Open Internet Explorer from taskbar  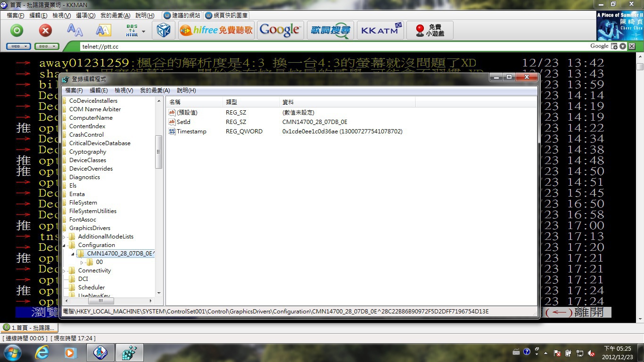click(42, 353)
